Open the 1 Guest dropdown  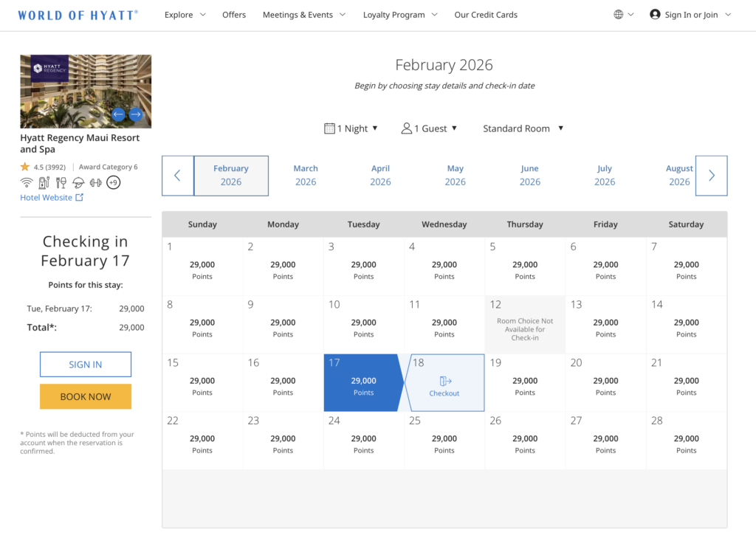(429, 128)
